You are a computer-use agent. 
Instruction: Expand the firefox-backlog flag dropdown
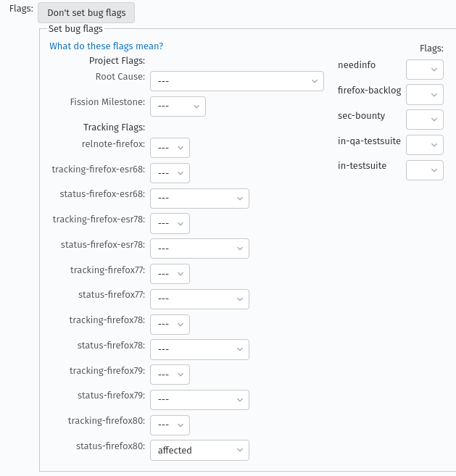424,94
